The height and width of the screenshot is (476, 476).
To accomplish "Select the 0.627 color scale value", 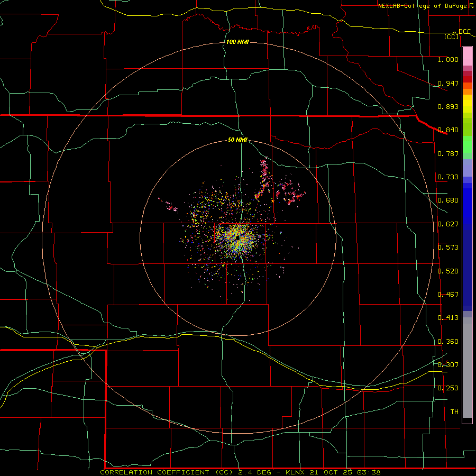I will tap(448, 224).
